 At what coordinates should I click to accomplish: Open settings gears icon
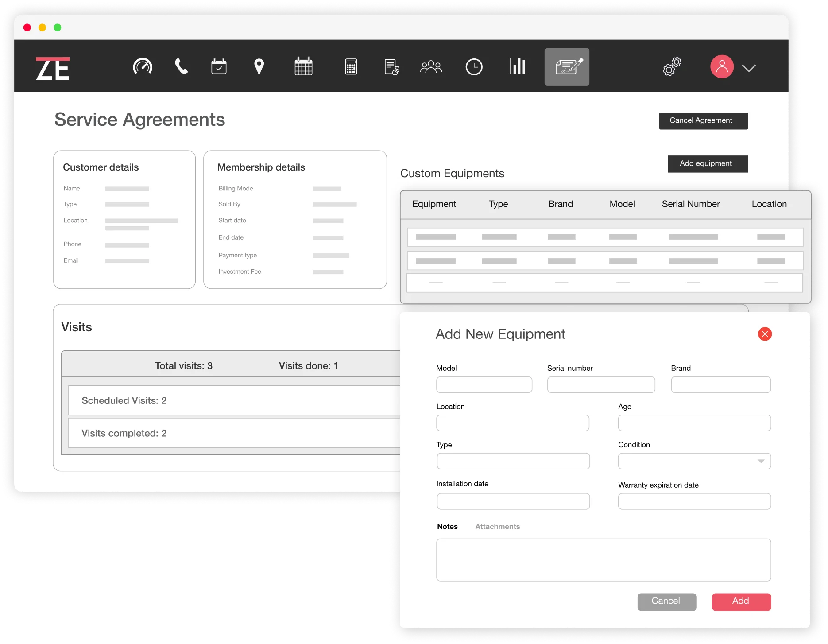pos(672,66)
